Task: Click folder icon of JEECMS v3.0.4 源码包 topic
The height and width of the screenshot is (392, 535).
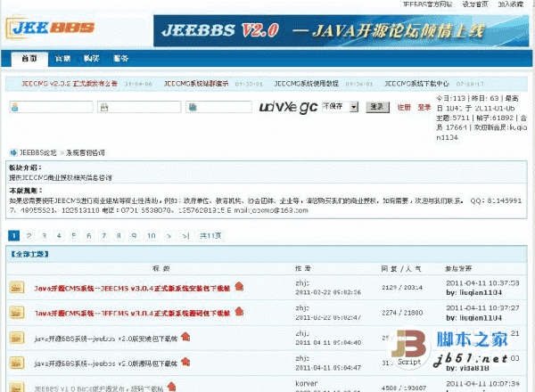Action: (x=17, y=312)
